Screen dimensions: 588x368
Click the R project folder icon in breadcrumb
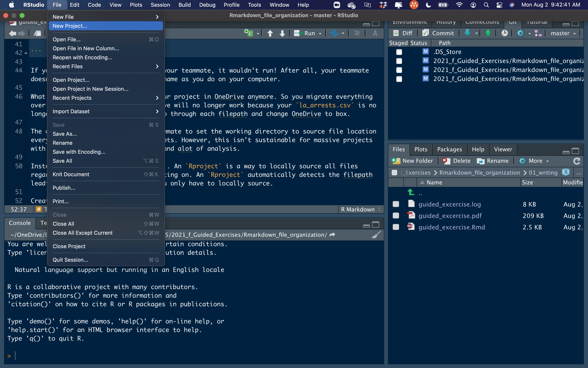(566, 172)
